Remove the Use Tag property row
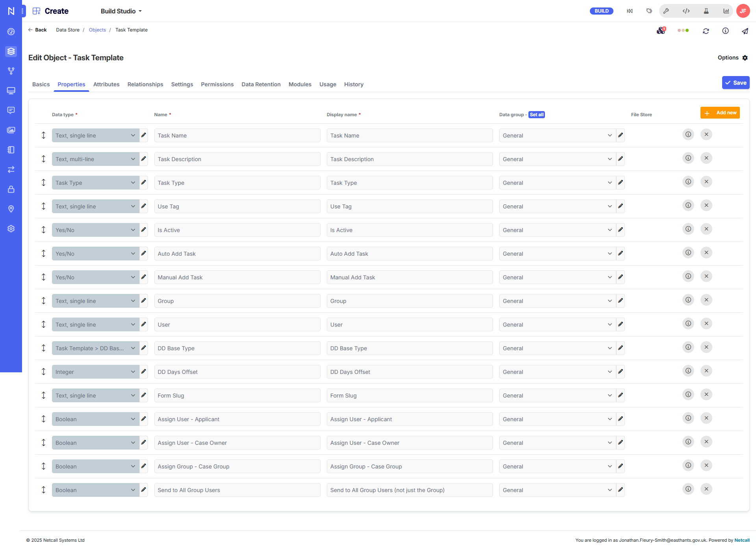This screenshot has height=550, width=756. [x=706, y=205]
